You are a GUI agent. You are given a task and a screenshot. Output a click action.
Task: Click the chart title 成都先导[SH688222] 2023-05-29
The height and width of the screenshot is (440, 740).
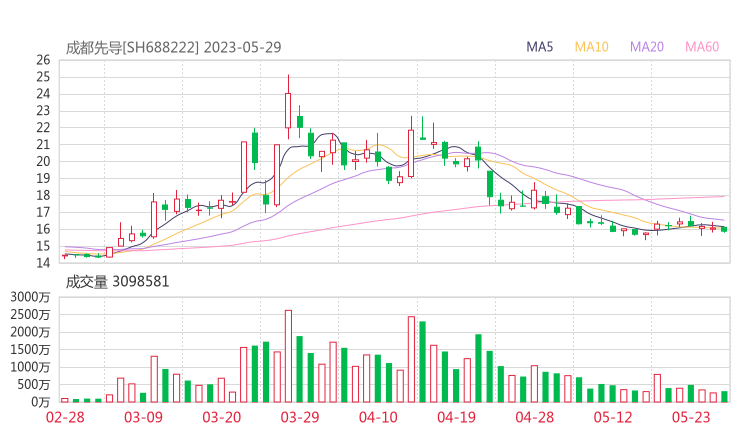[173, 48]
